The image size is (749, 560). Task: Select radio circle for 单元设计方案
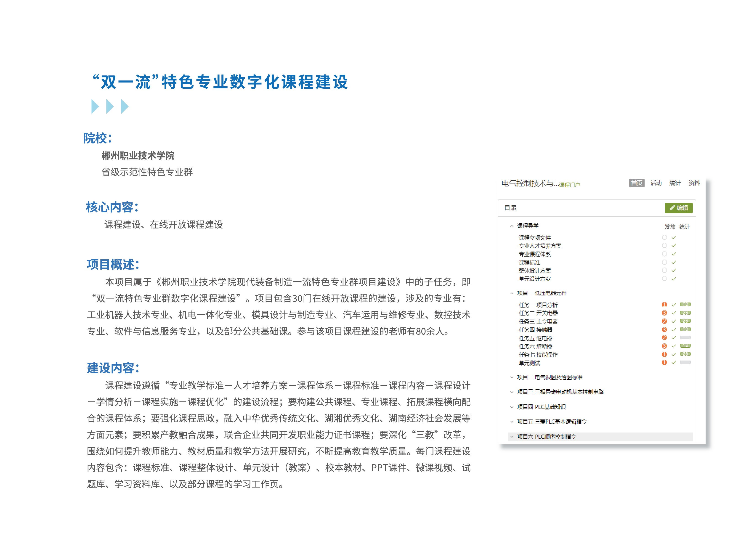[x=664, y=279]
